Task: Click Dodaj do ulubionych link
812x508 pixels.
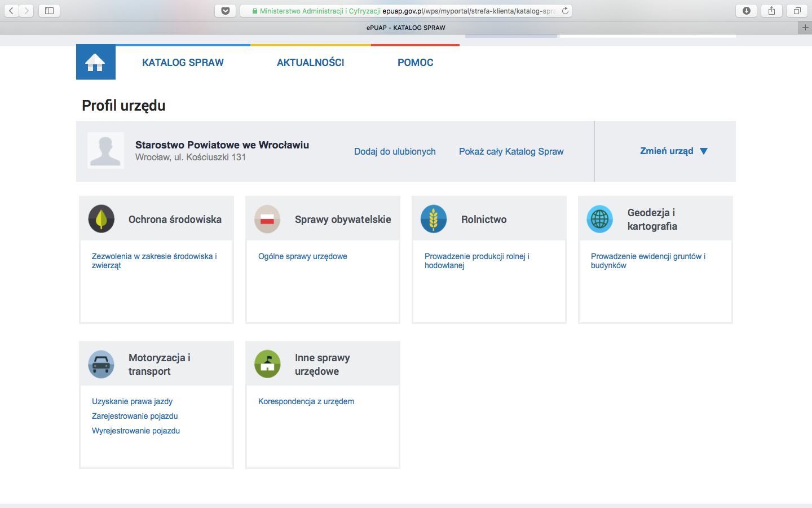Action: click(395, 151)
